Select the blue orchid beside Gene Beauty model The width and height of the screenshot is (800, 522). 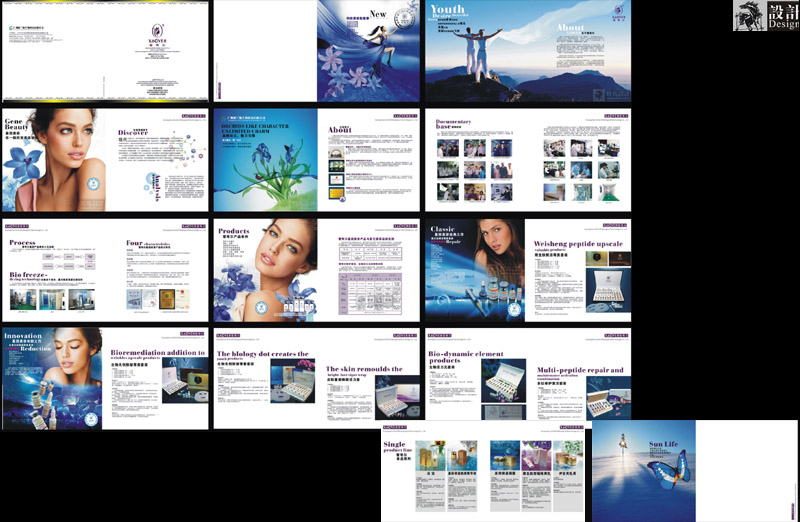[x=22, y=162]
